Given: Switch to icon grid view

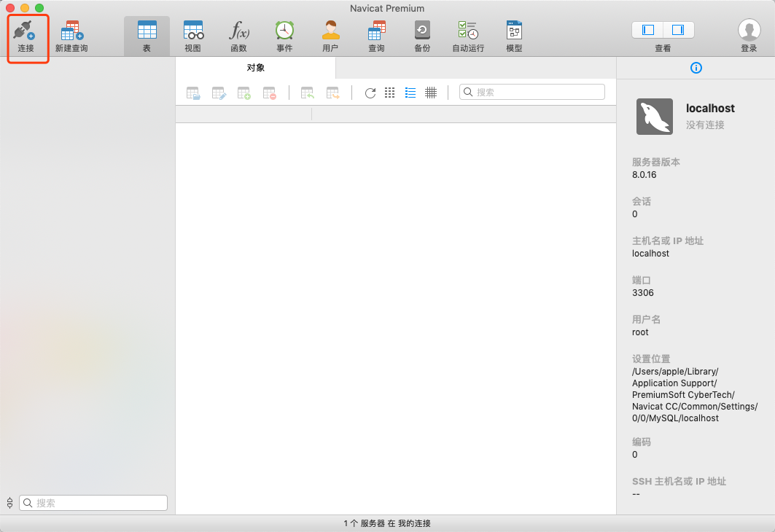Looking at the screenshot, I should point(389,93).
